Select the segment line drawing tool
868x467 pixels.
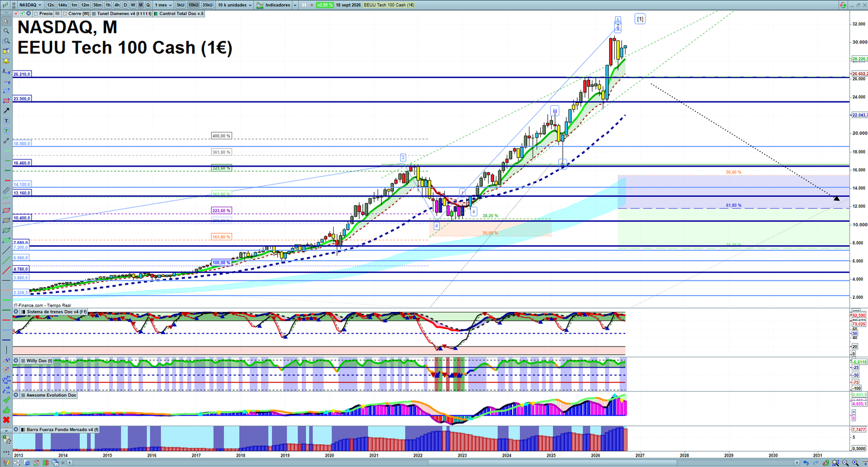pos(7,140)
